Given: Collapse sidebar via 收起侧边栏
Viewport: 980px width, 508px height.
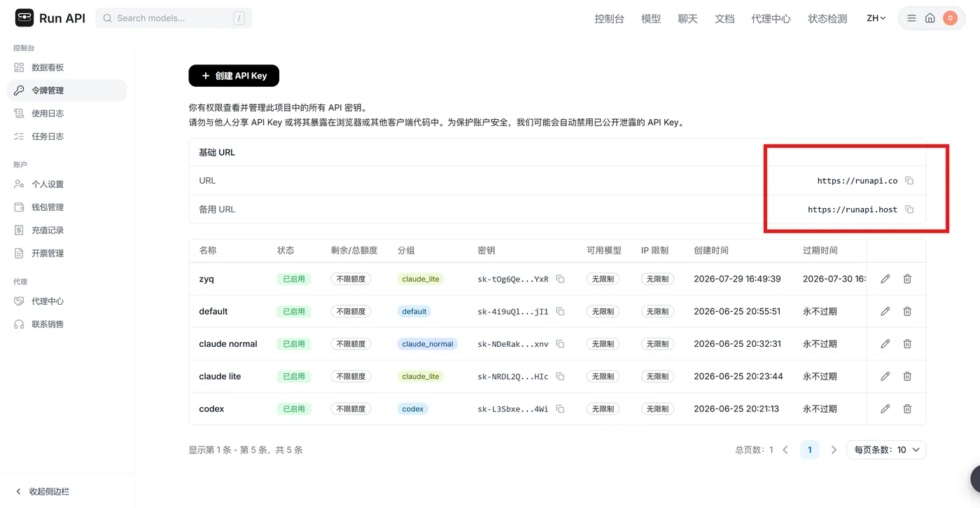Looking at the screenshot, I should coord(43,492).
